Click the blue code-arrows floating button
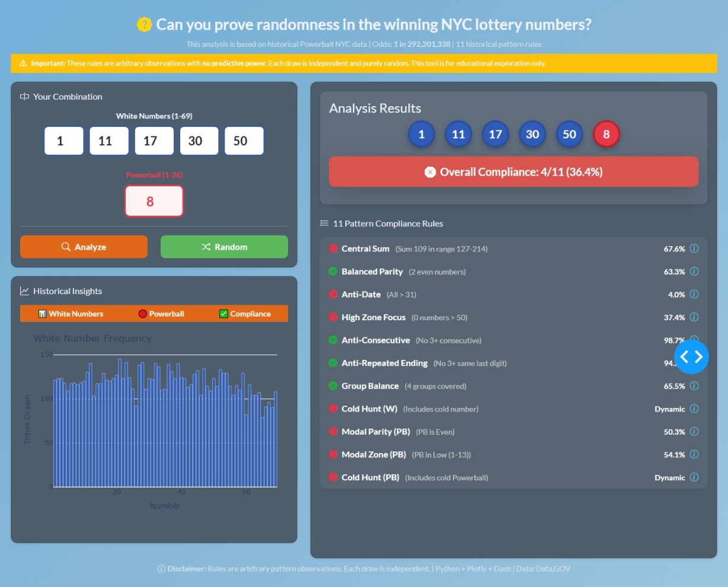728x587 pixels. [x=691, y=356]
